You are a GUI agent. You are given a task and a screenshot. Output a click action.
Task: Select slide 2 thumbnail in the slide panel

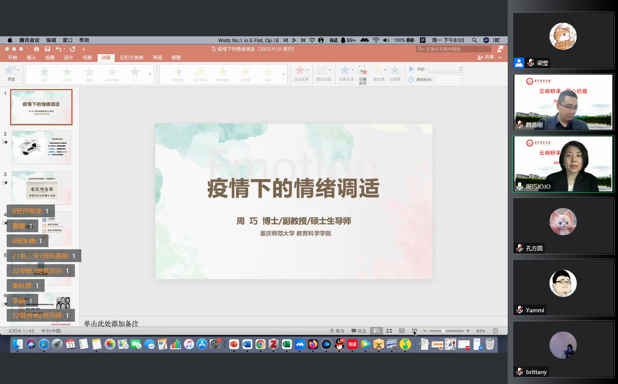[x=41, y=147]
